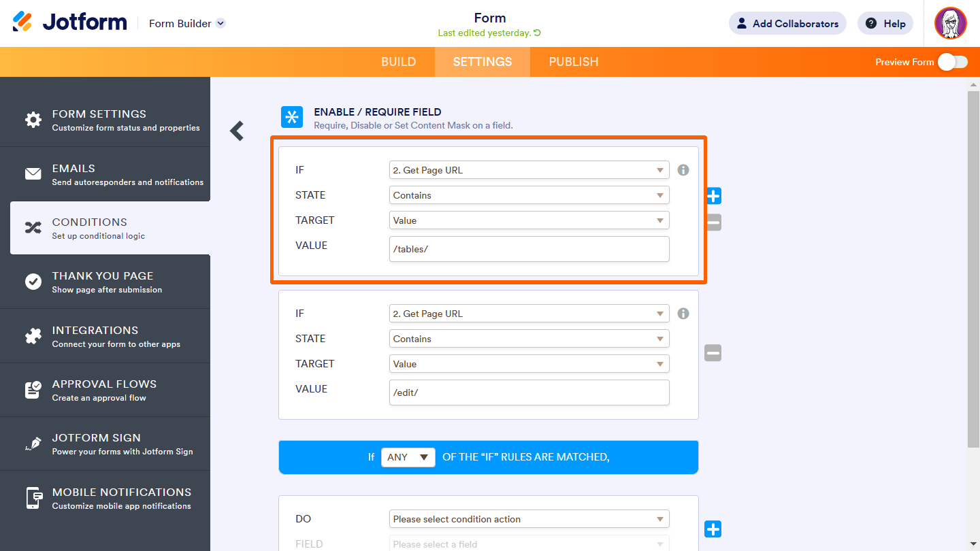Expand the ANY rules match dropdown
980x551 pixels.
point(408,457)
